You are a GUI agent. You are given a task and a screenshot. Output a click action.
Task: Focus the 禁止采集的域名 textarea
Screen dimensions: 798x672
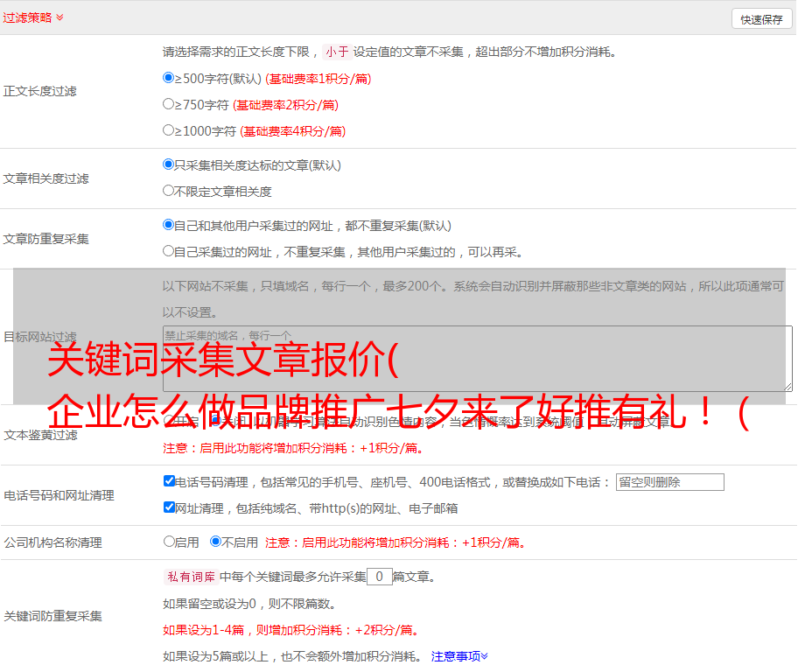click(x=478, y=359)
